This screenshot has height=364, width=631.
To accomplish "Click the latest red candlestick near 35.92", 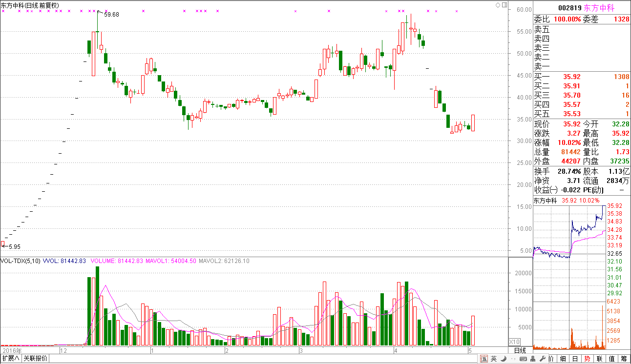I will [473, 122].
